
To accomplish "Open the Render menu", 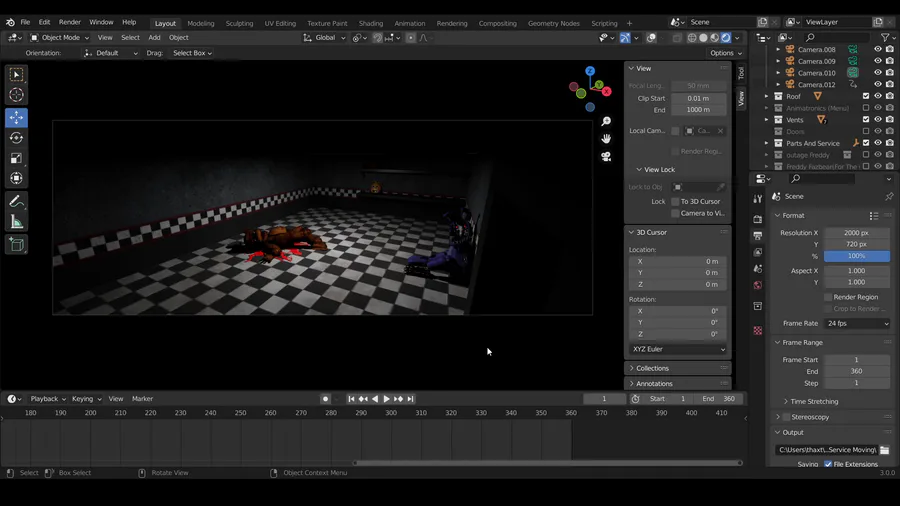I will coord(70,22).
